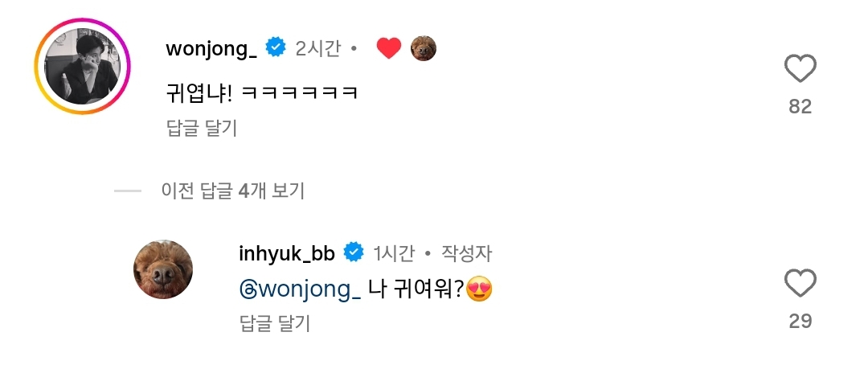Like inhyuk_bb's reply with the heart icon
The width and height of the screenshot is (868, 365).
pos(800,284)
